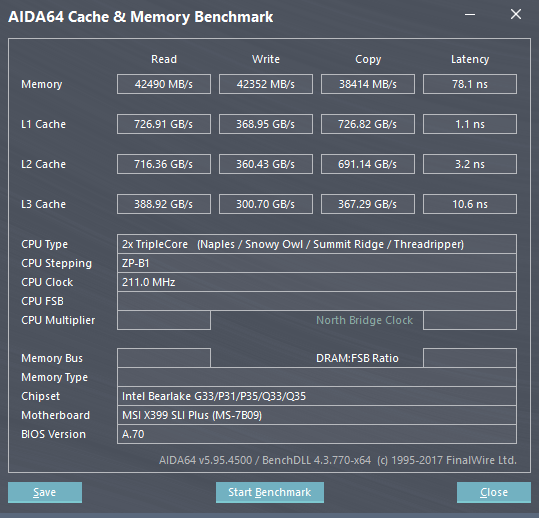539x518 pixels.
Task: Click the CPU Type label
Action: pos(45,244)
